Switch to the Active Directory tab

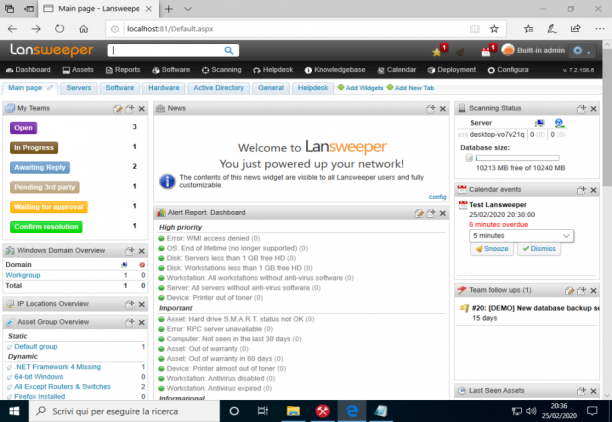[x=219, y=88]
